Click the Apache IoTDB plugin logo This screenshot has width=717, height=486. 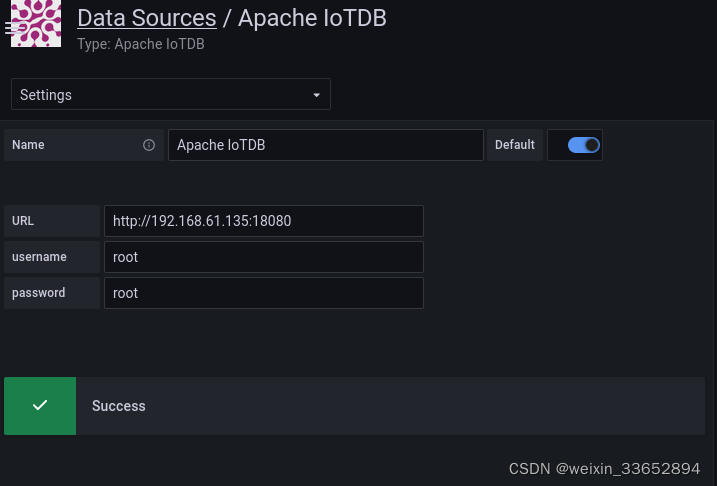click(x=36, y=23)
